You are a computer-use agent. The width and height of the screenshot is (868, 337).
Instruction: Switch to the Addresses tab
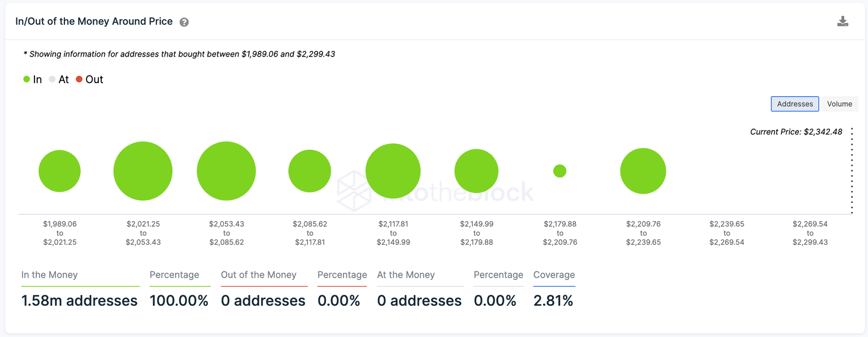(x=795, y=103)
